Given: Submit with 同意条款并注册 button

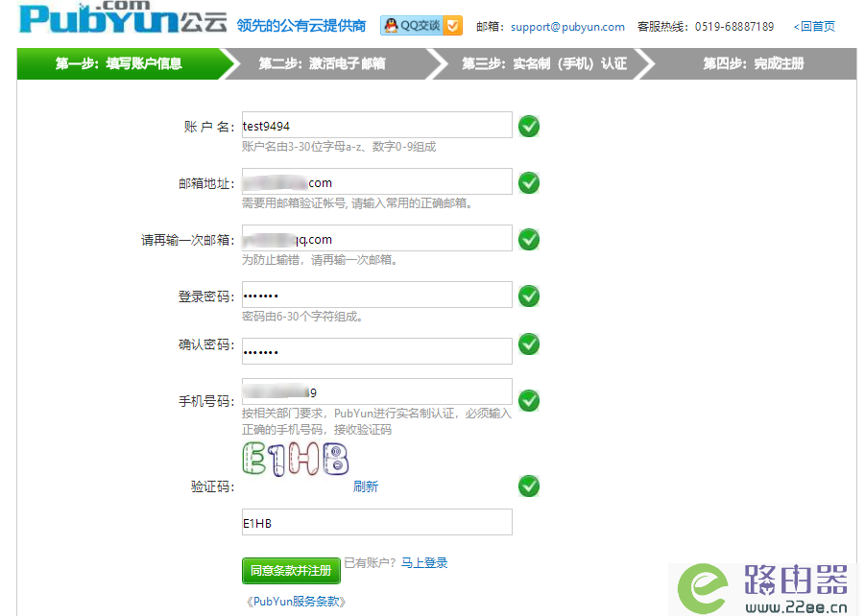Looking at the screenshot, I should [x=291, y=571].
